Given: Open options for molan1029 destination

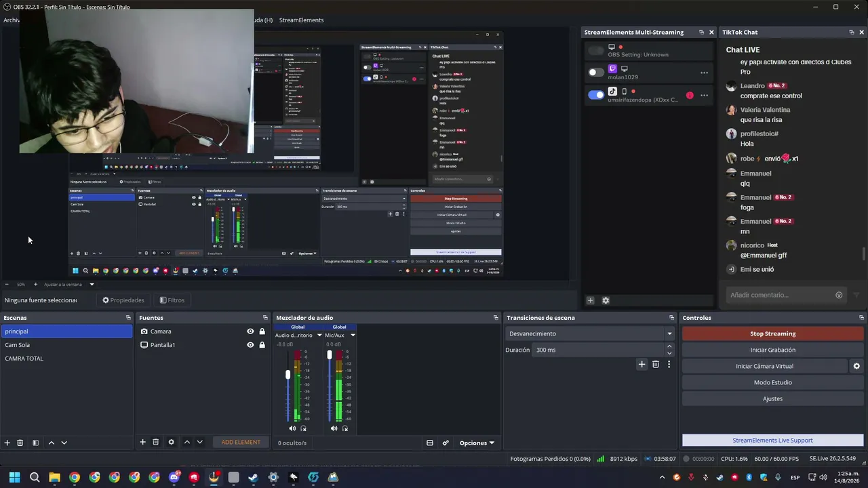Looking at the screenshot, I should 704,73.
